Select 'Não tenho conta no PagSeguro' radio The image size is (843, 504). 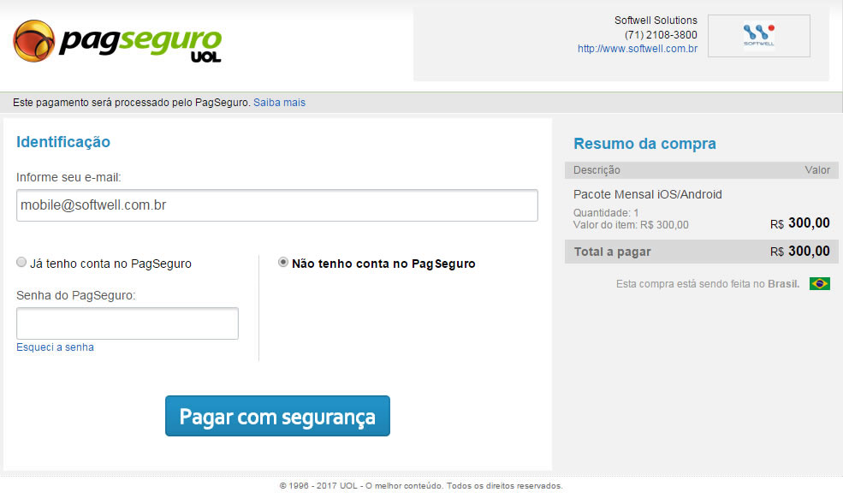(282, 262)
